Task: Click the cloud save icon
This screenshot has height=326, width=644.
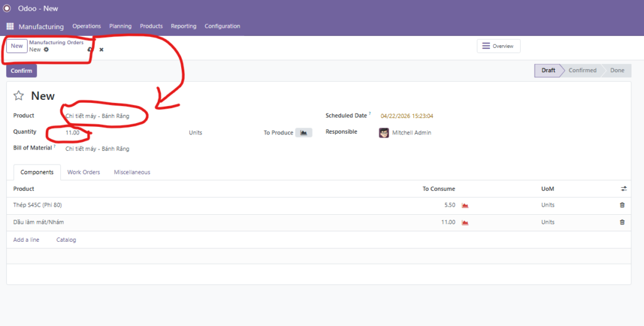Action: point(90,50)
